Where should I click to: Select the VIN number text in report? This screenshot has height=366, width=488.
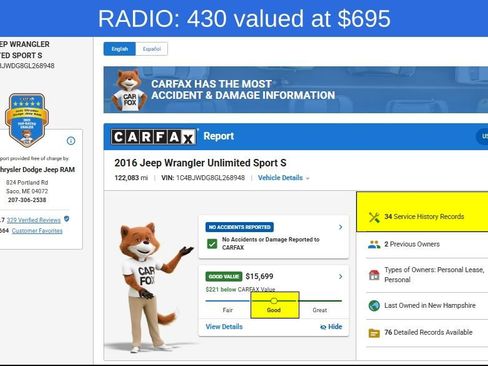pyautogui.click(x=210, y=178)
